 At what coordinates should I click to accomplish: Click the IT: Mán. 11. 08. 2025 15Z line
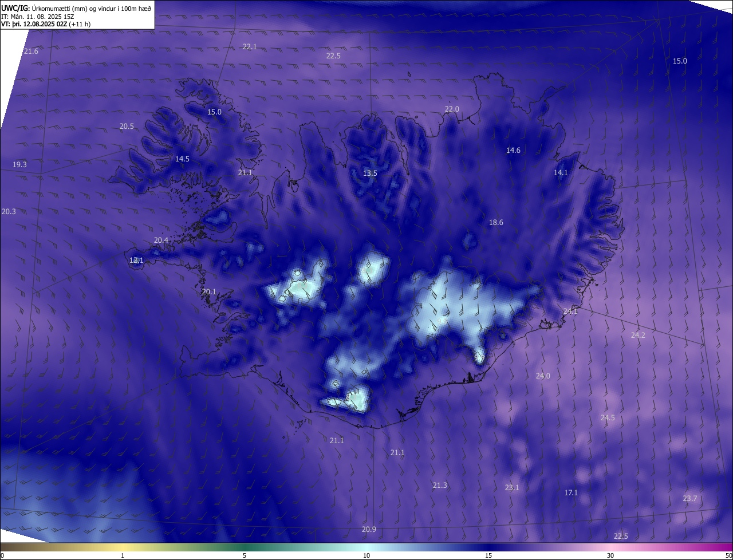(x=38, y=17)
